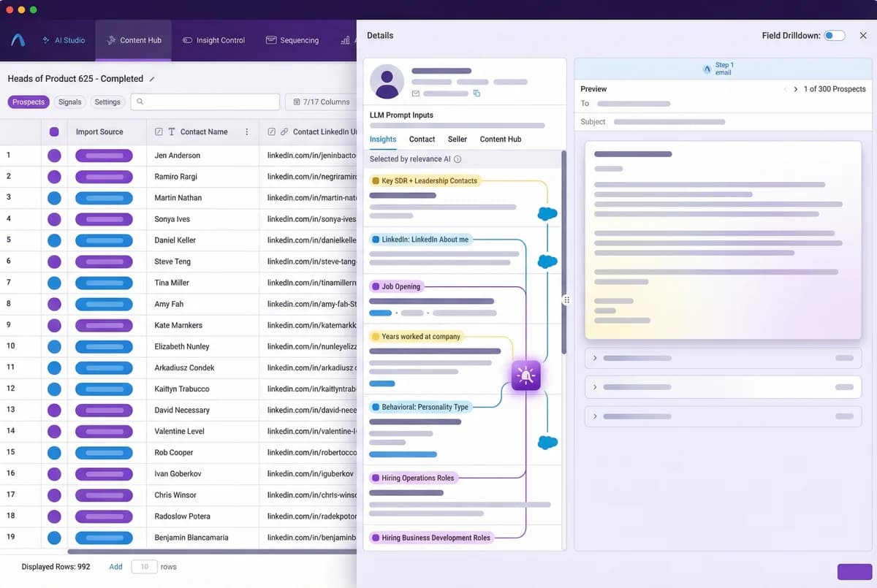The width and height of the screenshot is (877, 588).
Task: Click the kebab menu on Contact Name column
Action: (246, 131)
